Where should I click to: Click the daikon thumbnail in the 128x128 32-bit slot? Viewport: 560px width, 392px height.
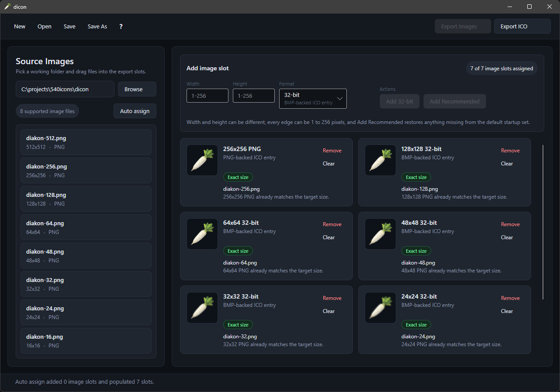click(380, 160)
